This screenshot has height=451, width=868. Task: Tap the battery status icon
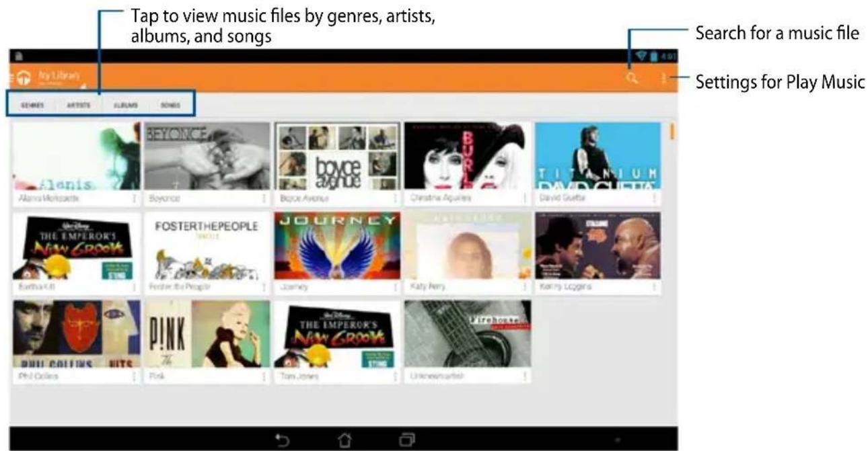point(653,56)
